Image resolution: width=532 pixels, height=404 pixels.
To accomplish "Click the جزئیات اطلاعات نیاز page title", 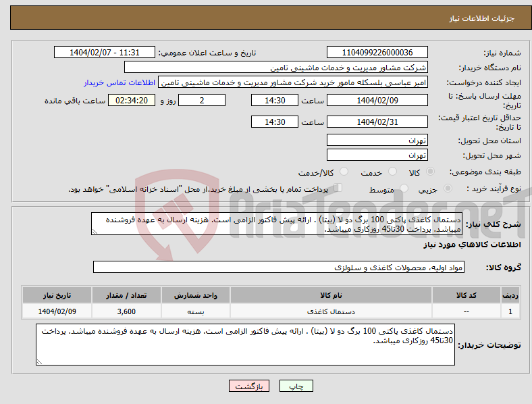I will coord(482,18).
